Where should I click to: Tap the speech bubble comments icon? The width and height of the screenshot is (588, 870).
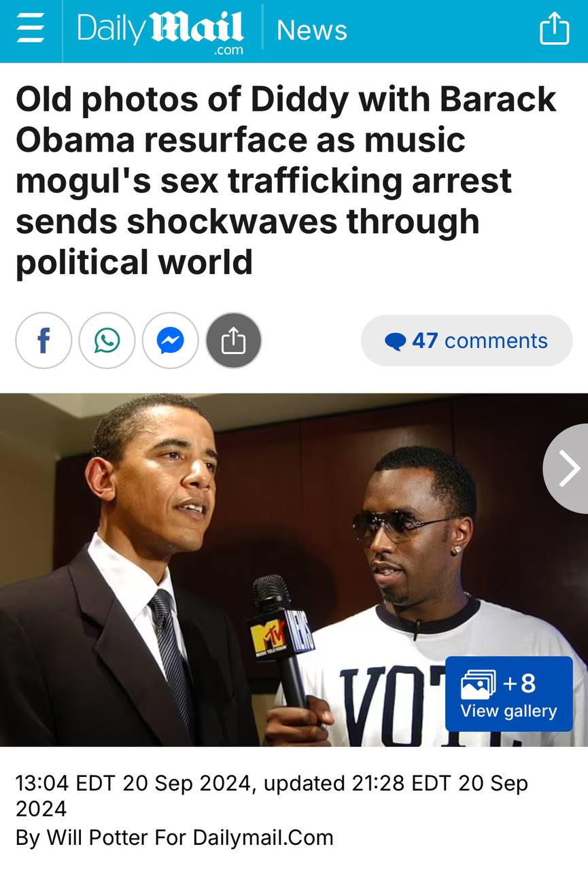(x=395, y=341)
